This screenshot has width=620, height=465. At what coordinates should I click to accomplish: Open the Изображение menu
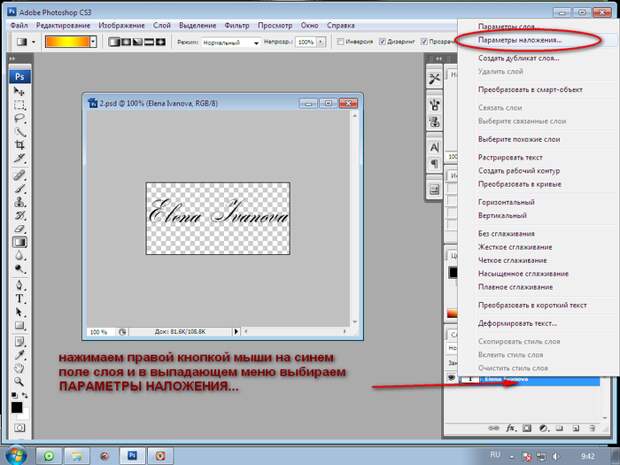[121, 25]
